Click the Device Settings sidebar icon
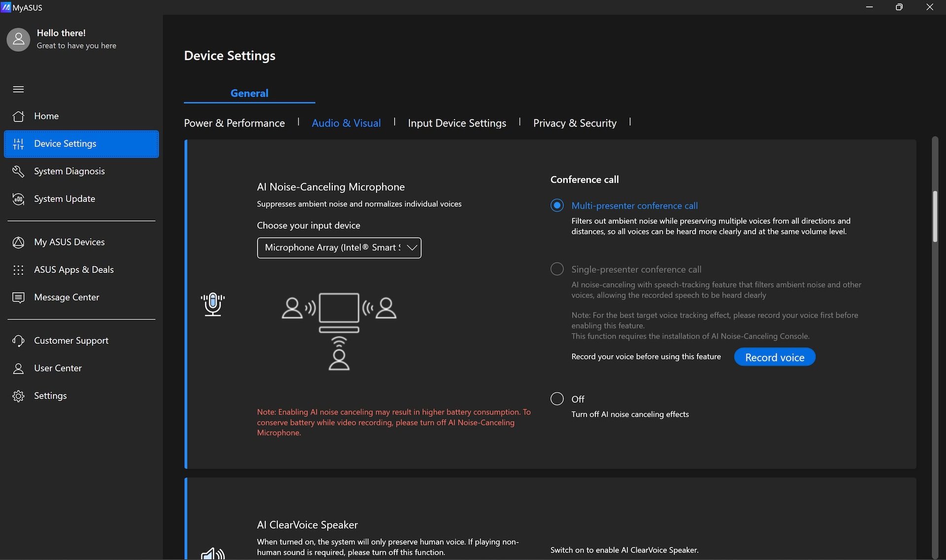 tap(18, 143)
